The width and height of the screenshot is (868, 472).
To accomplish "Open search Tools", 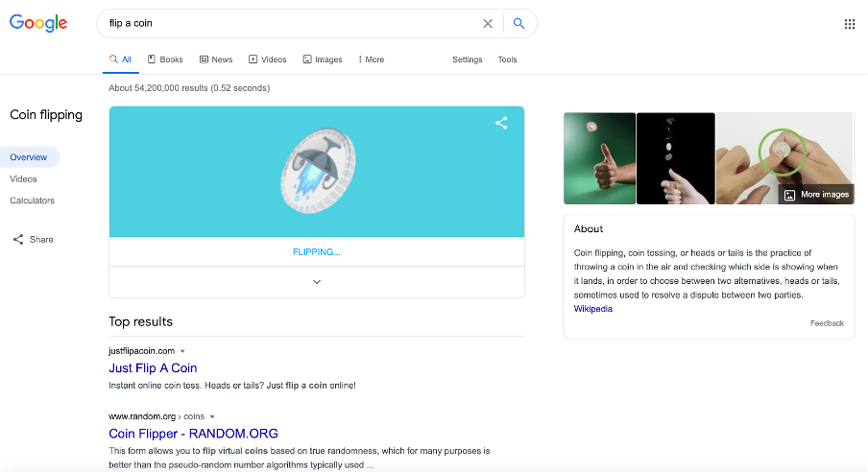I will 507,59.
